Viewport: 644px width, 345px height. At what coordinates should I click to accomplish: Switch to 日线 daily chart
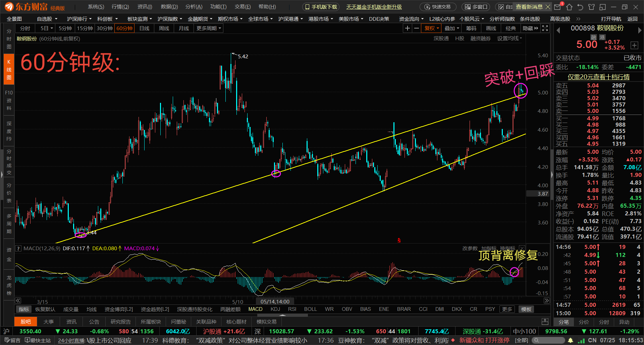point(144,28)
